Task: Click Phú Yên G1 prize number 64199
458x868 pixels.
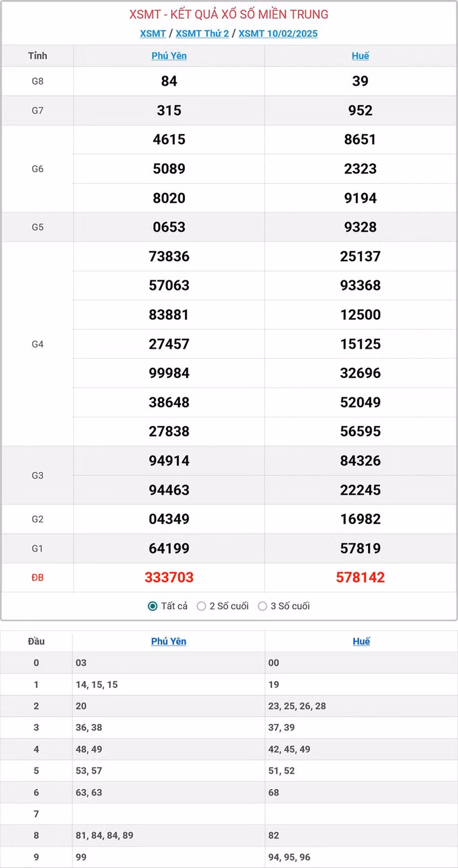Action: [169, 548]
